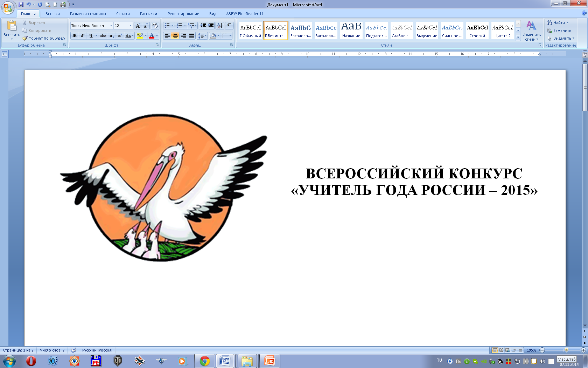588x368 pixels.
Task: Click Найти to search document
Action: [x=558, y=23]
